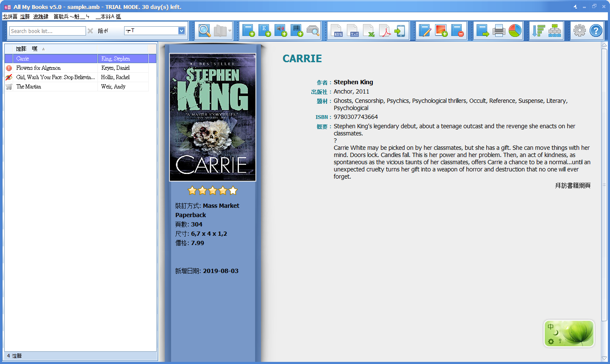The height and width of the screenshot is (364, 610).
Task: Add an audiobook with the speaker book icon
Action: [x=281, y=30]
